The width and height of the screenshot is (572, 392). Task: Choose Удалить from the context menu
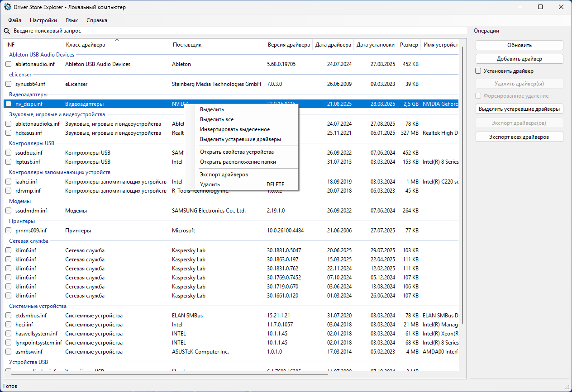pyautogui.click(x=210, y=184)
